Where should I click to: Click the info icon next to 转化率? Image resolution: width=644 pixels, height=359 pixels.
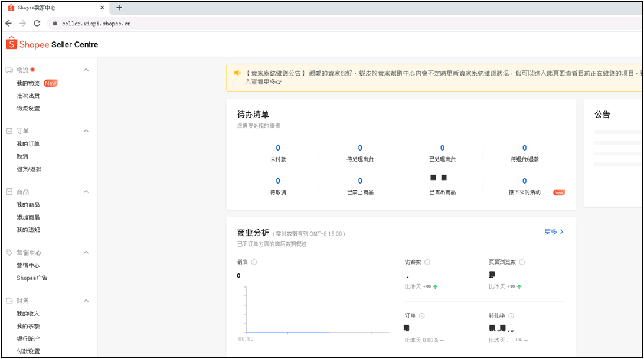(x=511, y=316)
